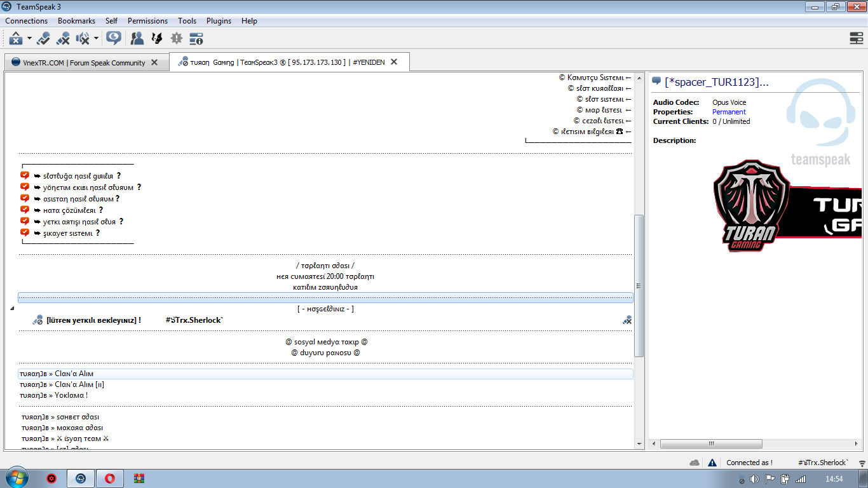Open the Tools menu
868x488 pixels.
(x=187, y=21)
